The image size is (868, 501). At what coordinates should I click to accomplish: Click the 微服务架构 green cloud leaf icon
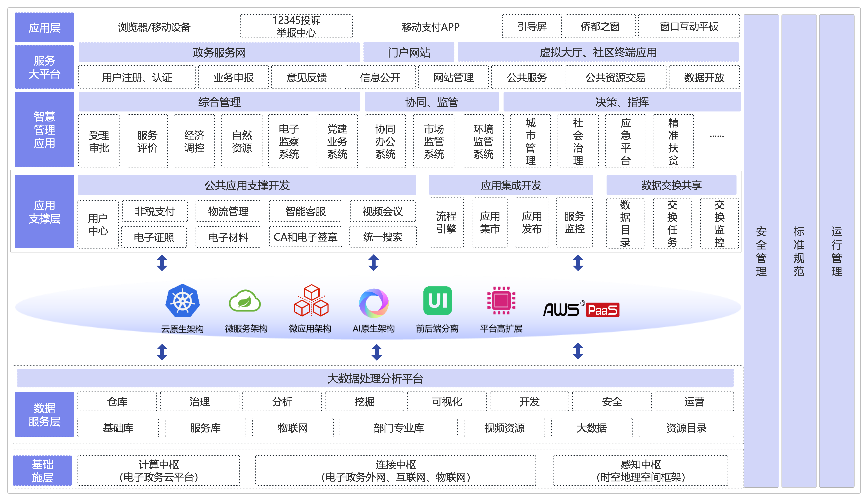click(245, 301)
